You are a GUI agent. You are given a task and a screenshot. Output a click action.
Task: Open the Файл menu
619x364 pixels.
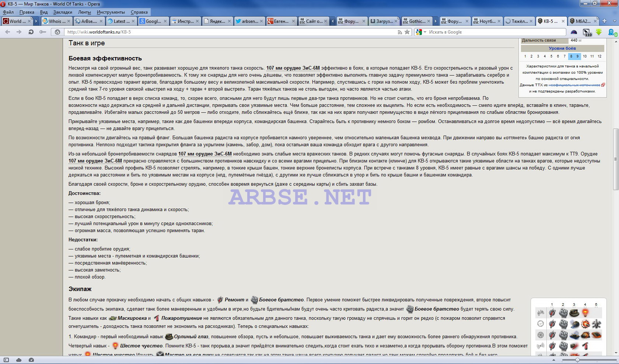click(x=8, y=12)
